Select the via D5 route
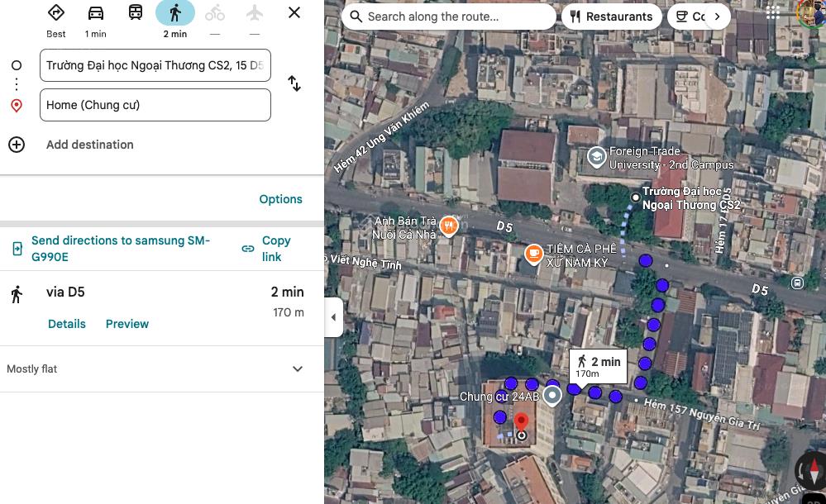This screenshot has height=504, width=826. click(162, 308)
